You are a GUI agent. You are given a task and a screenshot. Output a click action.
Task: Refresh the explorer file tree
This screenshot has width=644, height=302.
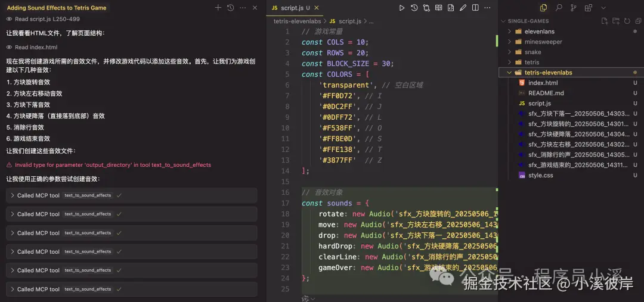pos(627,21)
